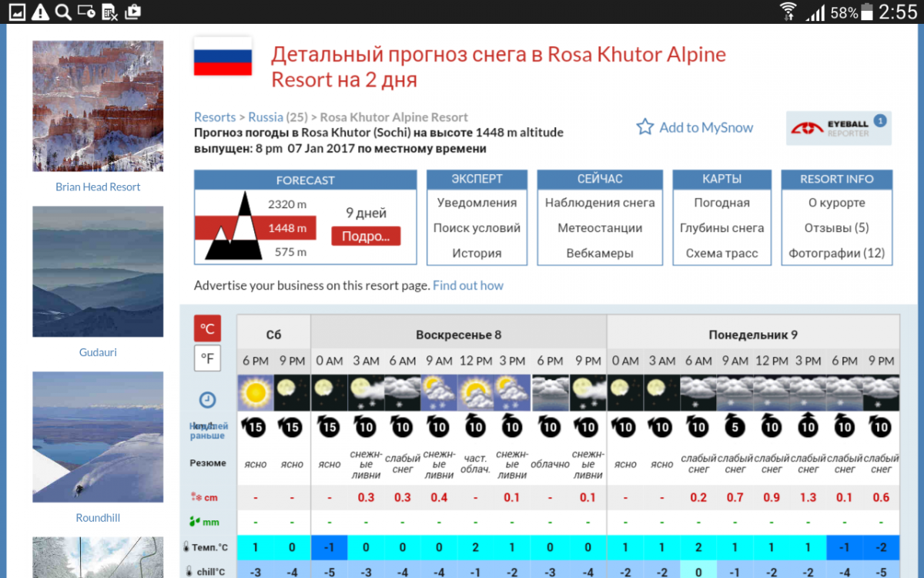Select the СЕЙЧАС tab header
The width and height of the screenshot is (924, 578).
point(600,179)
